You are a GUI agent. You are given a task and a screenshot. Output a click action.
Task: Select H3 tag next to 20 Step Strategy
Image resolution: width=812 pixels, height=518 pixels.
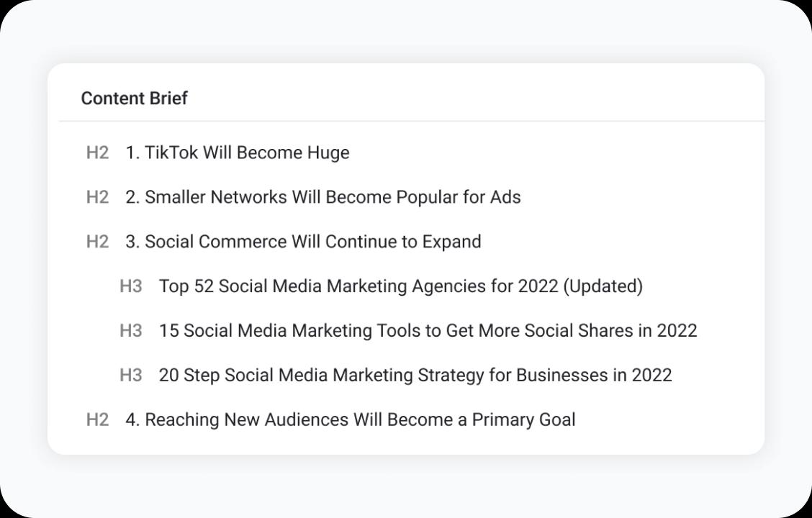tap(131, 376)
